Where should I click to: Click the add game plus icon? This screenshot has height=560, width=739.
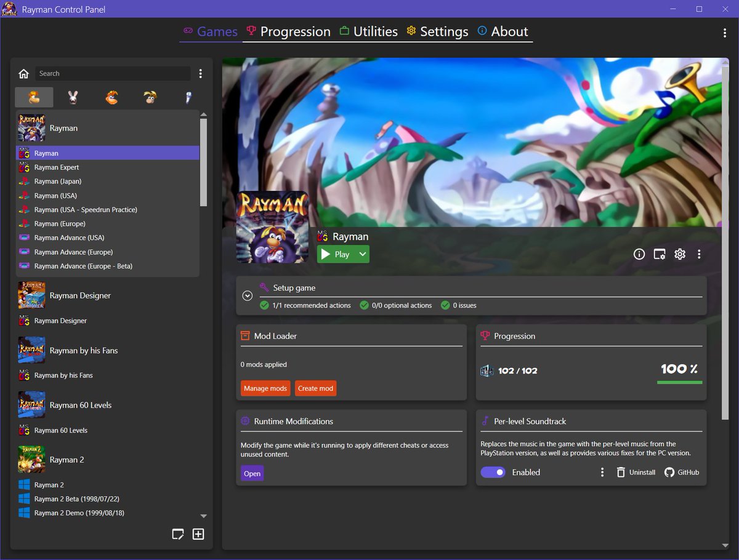pyautogui.click(x=198, y=534)
